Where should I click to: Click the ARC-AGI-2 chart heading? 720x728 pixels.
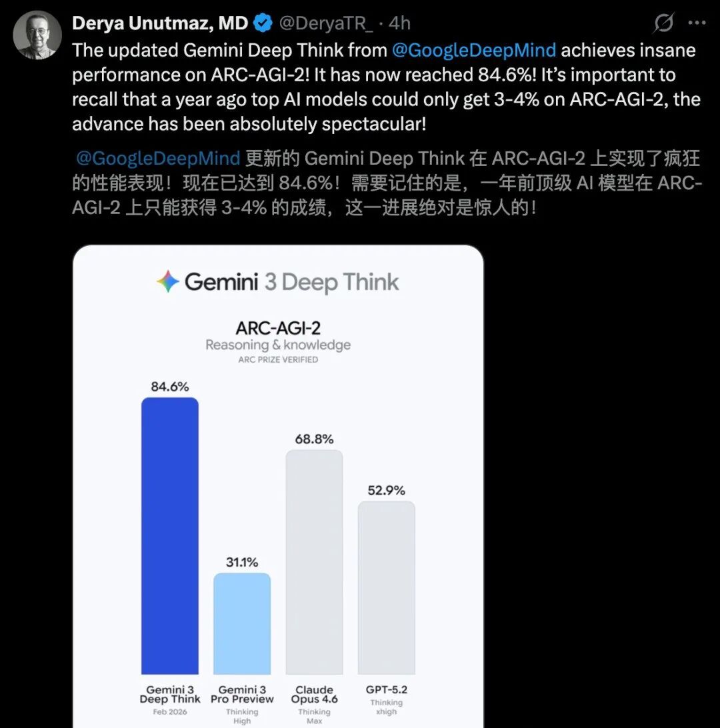278,328
